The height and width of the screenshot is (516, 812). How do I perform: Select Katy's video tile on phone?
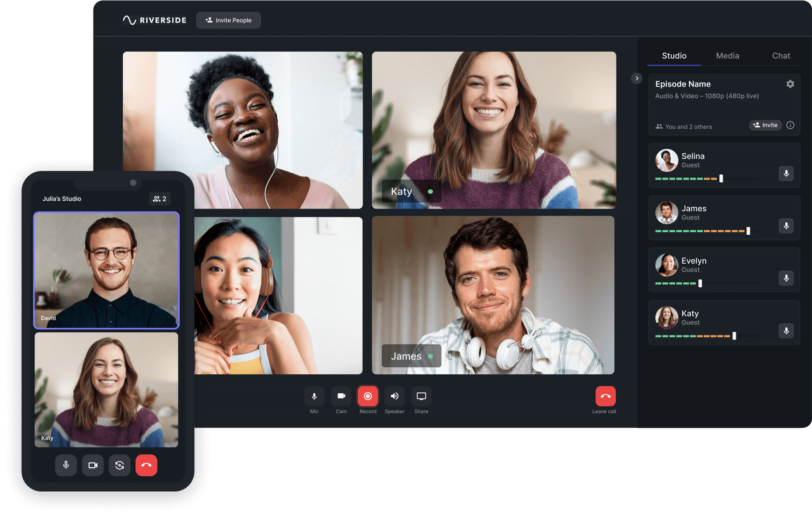[106, 390]
